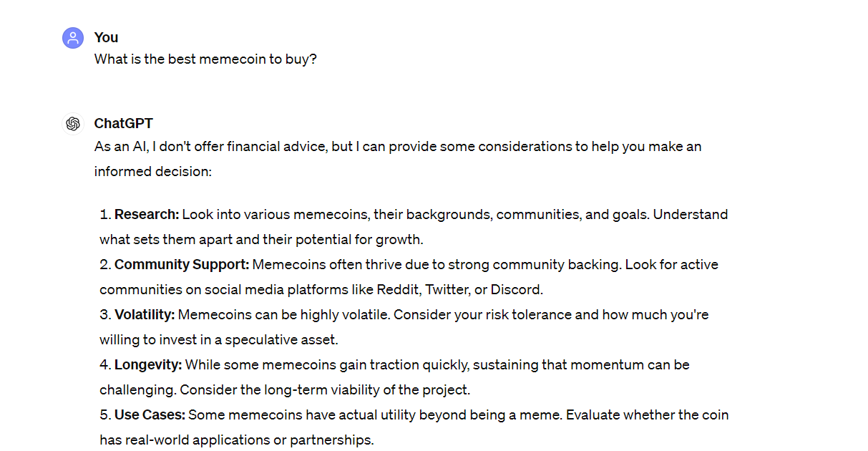
Task: Click the bold "Volatility:" heading
Action: 145,315
